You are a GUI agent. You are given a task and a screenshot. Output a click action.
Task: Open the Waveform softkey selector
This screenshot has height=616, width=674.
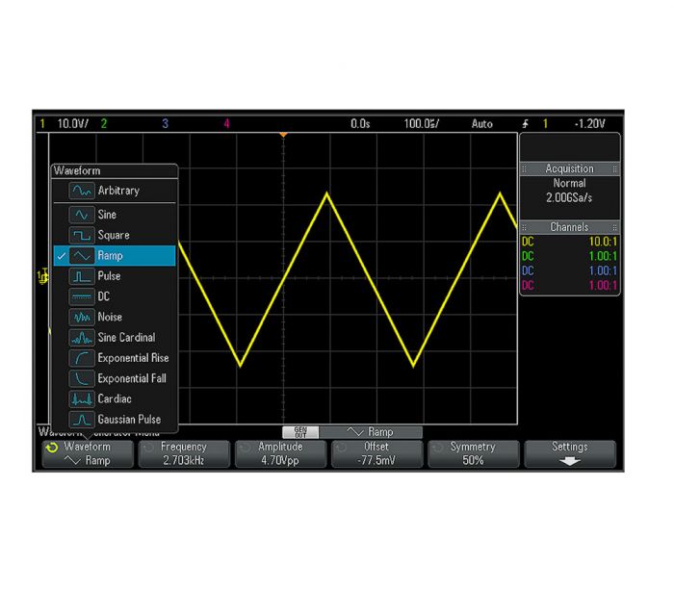point(86,453)
